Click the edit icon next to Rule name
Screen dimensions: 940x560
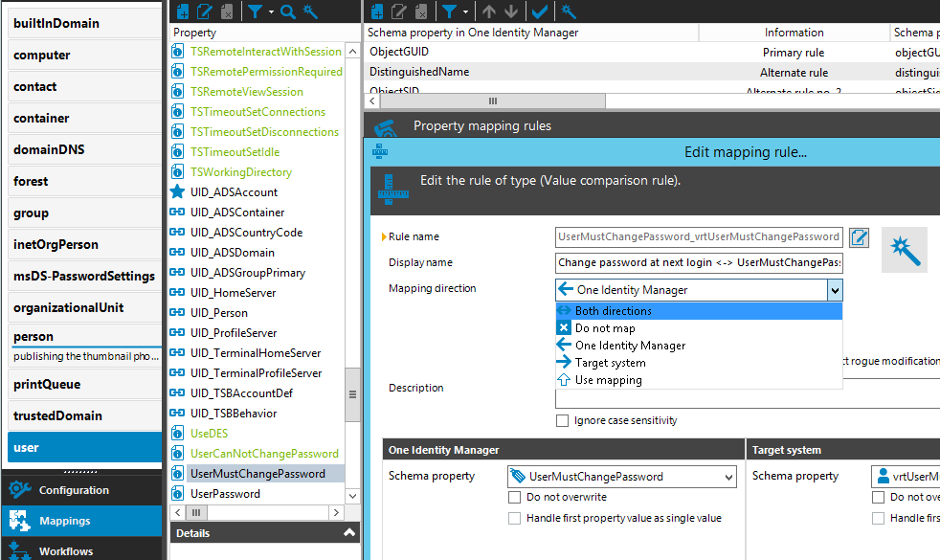pyautogui.click(x=859, y=236)
